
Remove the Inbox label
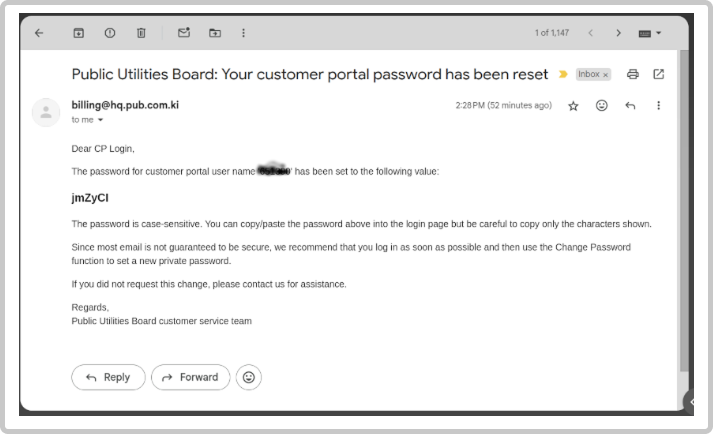click(605, 75)
